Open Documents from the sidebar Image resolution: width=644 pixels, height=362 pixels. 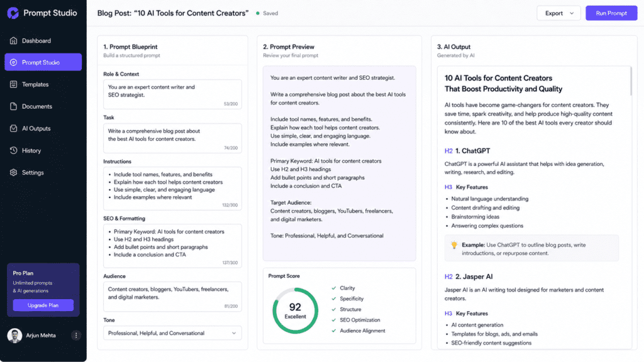(x=43, y=106)
